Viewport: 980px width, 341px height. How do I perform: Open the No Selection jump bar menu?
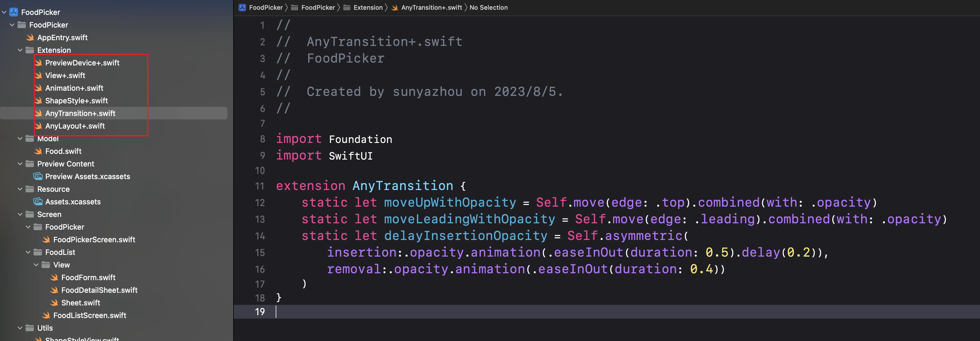(x=488, y=8)
